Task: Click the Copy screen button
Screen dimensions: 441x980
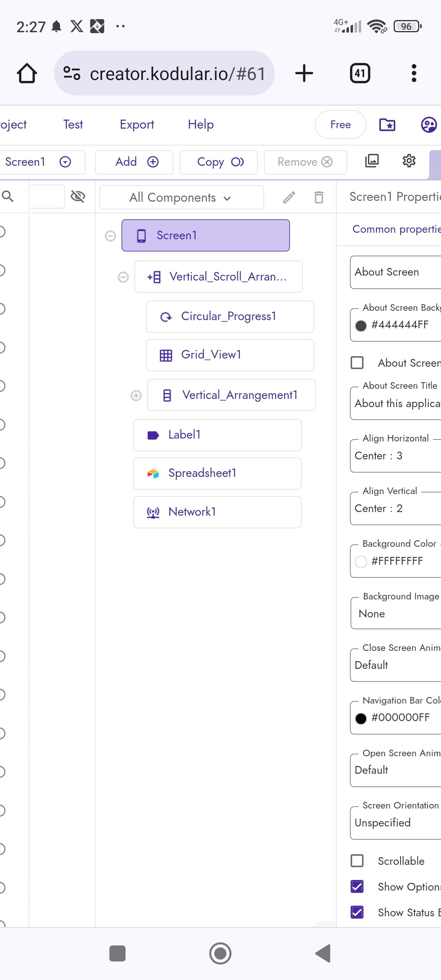Action: 218,162
